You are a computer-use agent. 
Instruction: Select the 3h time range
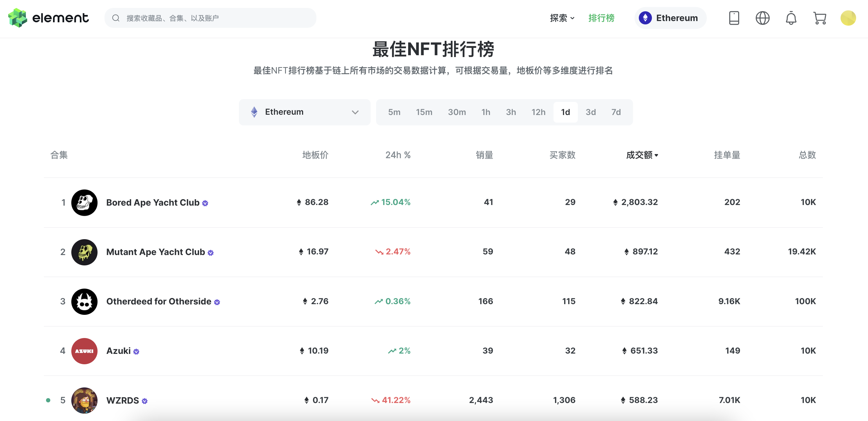[x=511, y=112]
